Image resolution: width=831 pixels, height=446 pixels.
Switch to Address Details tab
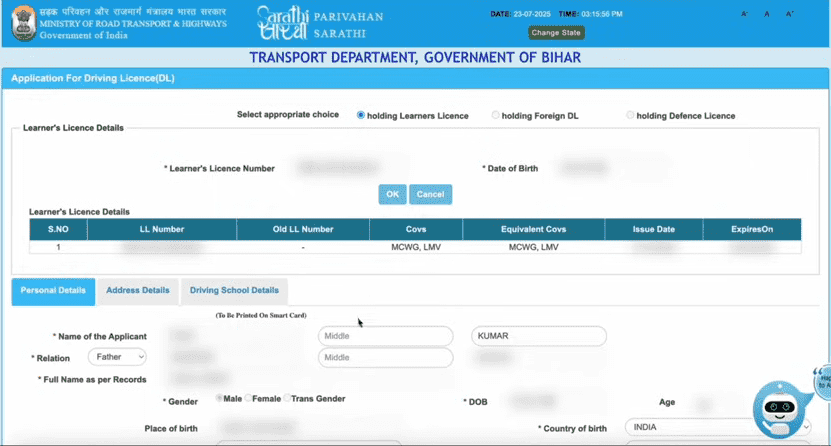[138, 290]
